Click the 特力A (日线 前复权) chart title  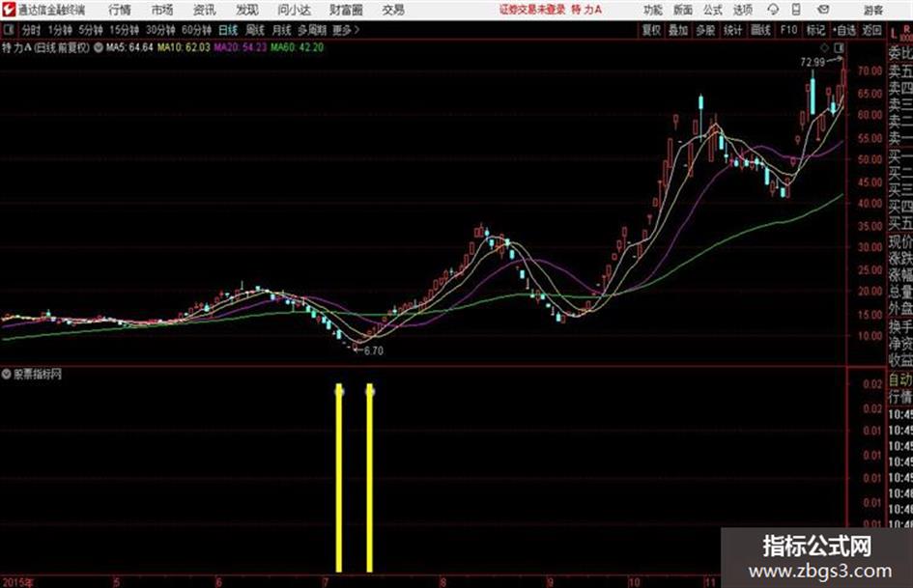point(46,47)
